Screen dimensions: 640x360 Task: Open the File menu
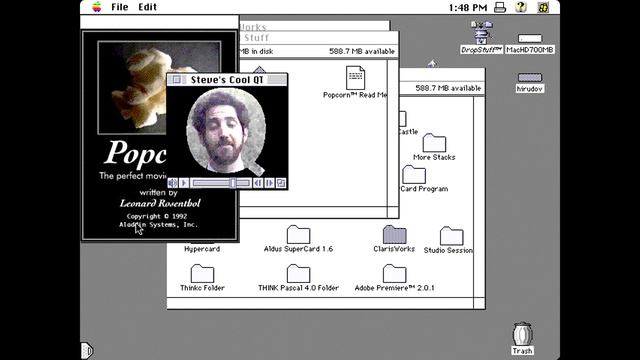click(120, 7)
